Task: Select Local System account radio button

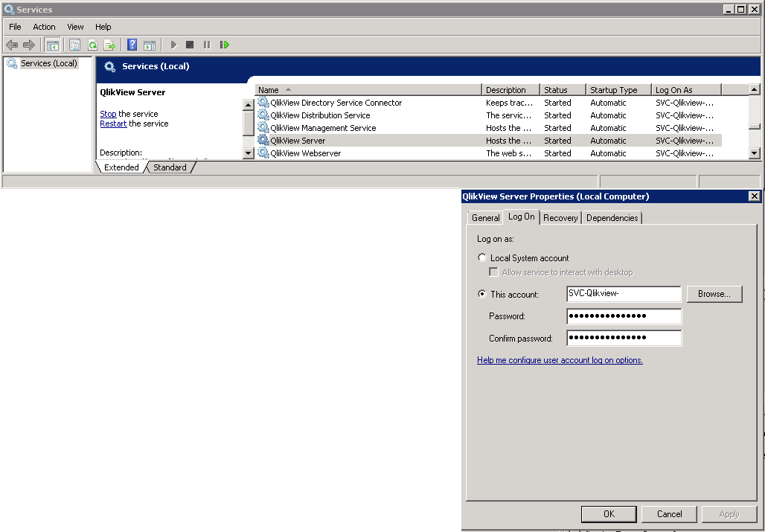Action: pos(482,257)
